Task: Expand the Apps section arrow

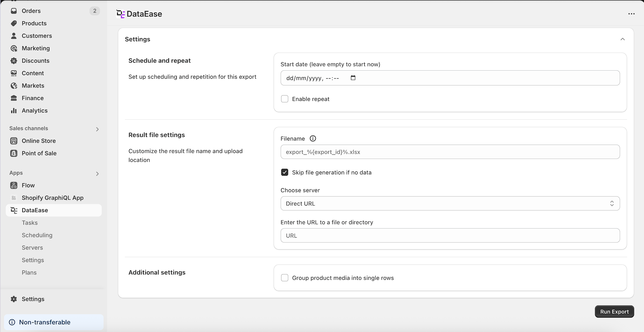Action: click(x=97, y=174)
